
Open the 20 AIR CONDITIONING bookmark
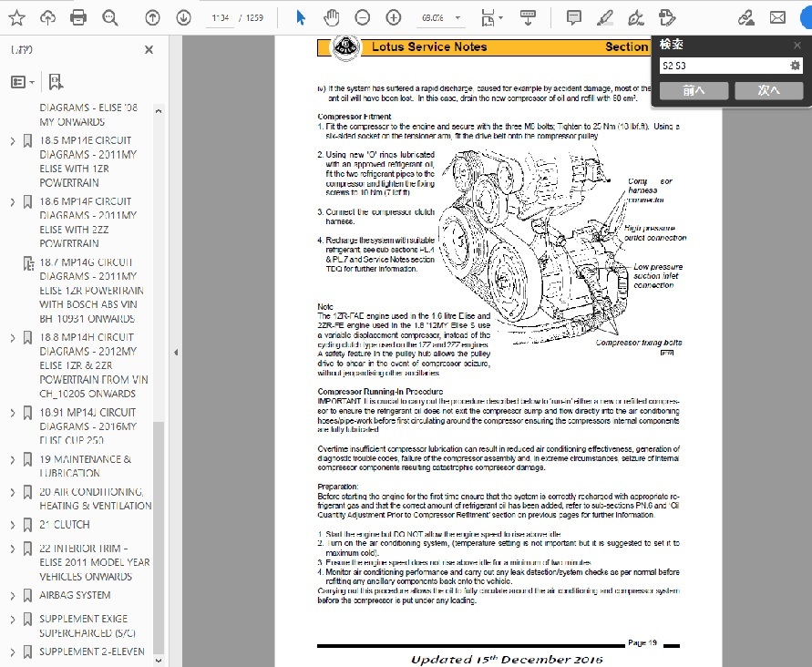click(96, 498)
